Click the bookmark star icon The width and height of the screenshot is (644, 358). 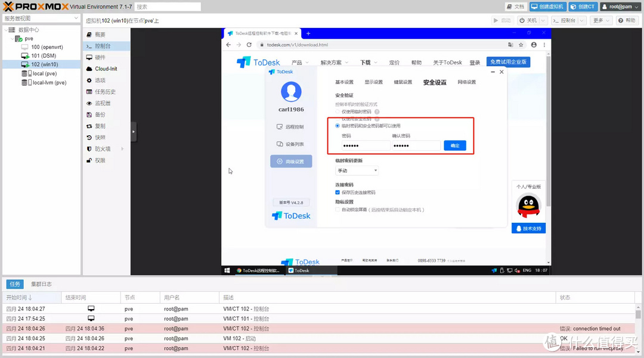521,45
